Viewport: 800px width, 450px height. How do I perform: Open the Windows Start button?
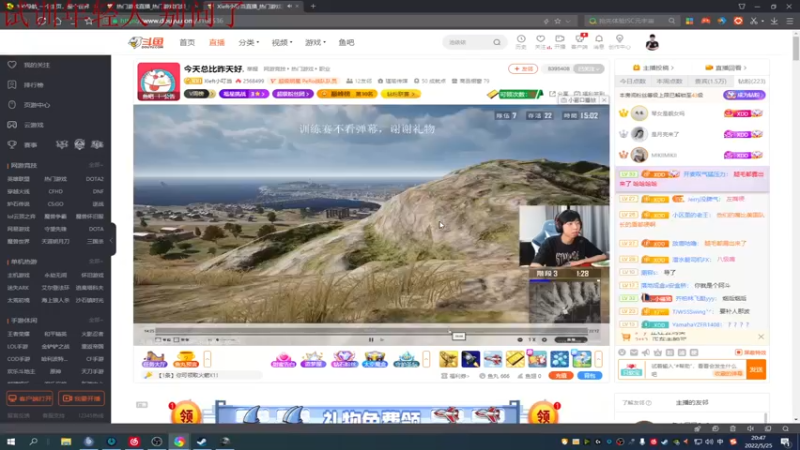click(x=11, y=442)
